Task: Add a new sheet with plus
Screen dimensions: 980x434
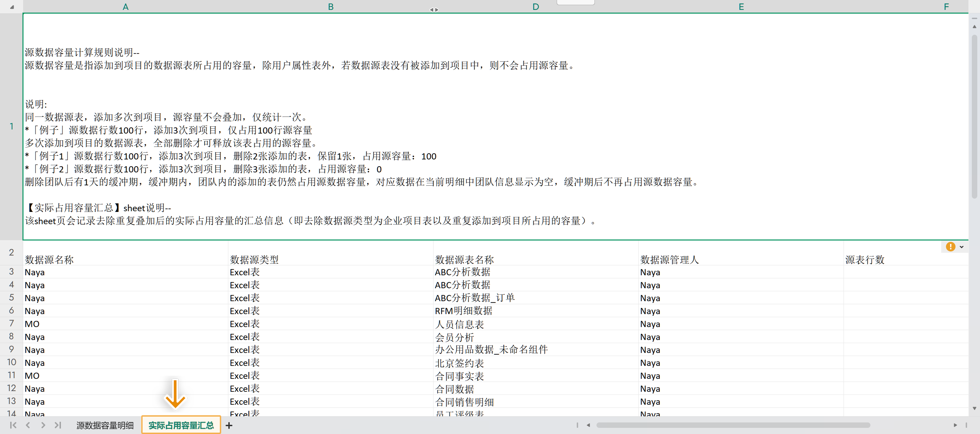Action: [229, 425]
